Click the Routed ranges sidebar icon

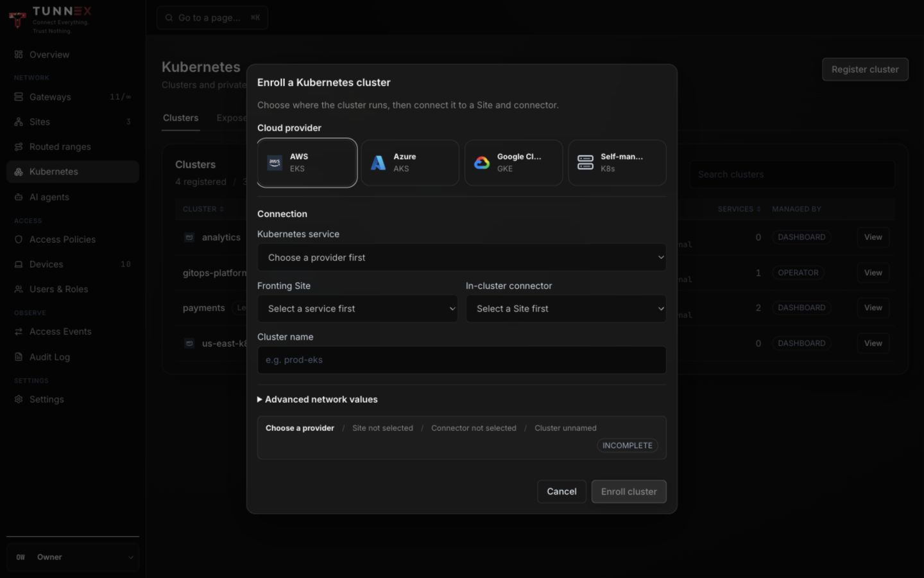pyautogui.click(x=19, y=147)
